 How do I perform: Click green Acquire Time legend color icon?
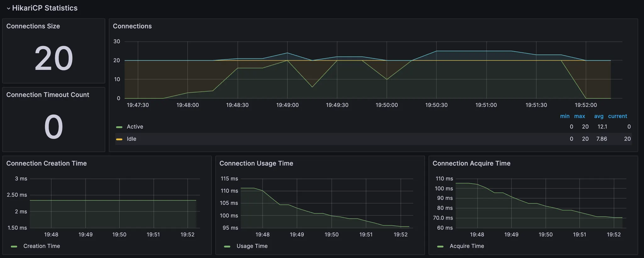[440, 246]
